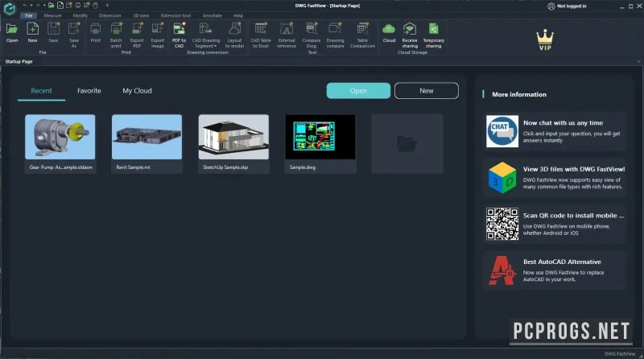The height and width of the screenshot is (359, 644).
Task: Click the 3D cube icon
Action: point(502,177)
